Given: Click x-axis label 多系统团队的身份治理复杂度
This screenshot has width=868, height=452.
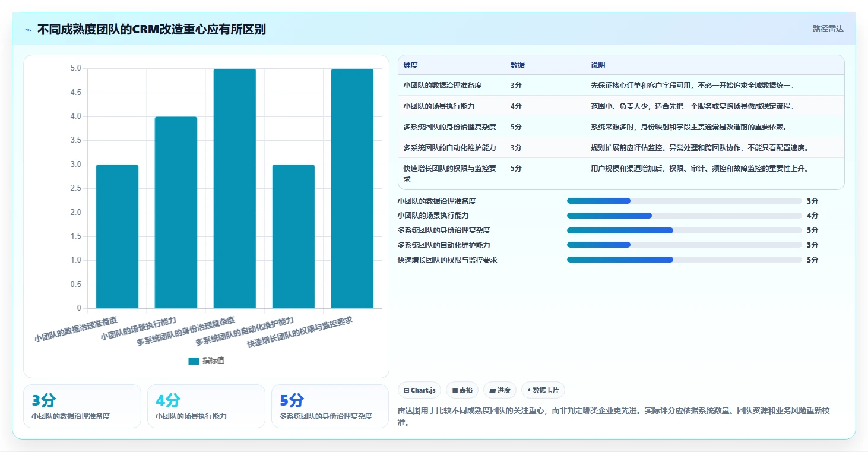Looking at the screenshot, I should [186, 331].
